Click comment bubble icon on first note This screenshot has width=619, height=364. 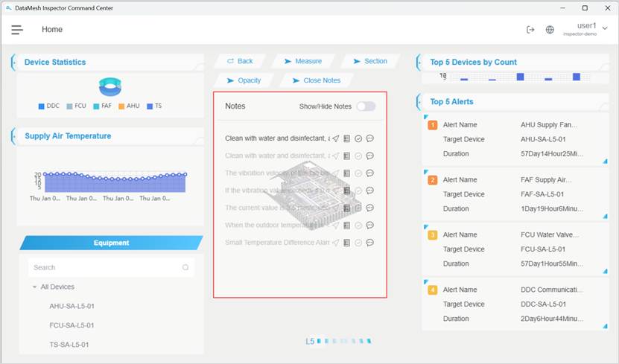pos(369,138)
